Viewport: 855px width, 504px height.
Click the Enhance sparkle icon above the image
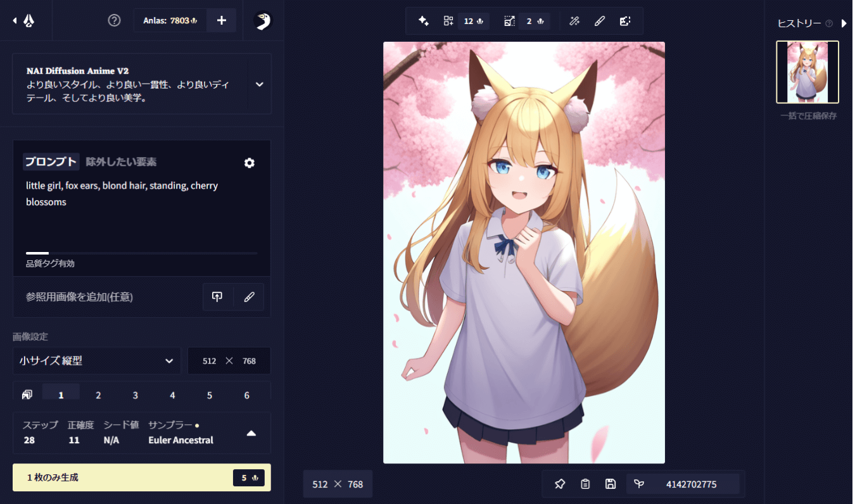[x=424, y=21]
